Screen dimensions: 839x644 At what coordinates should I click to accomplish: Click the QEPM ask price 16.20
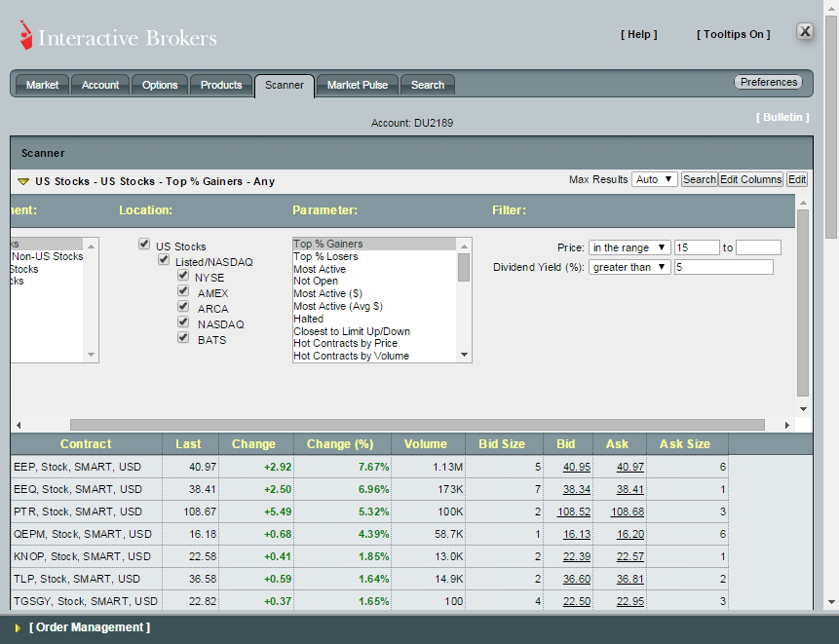pyautogui.click(x=630, y=534)
